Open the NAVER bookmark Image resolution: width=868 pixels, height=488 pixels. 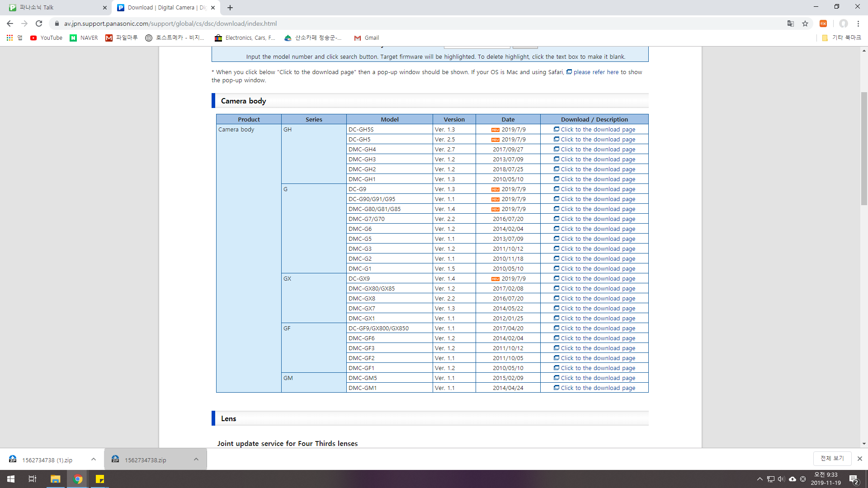pyautogui.click(x=84, y=38)
